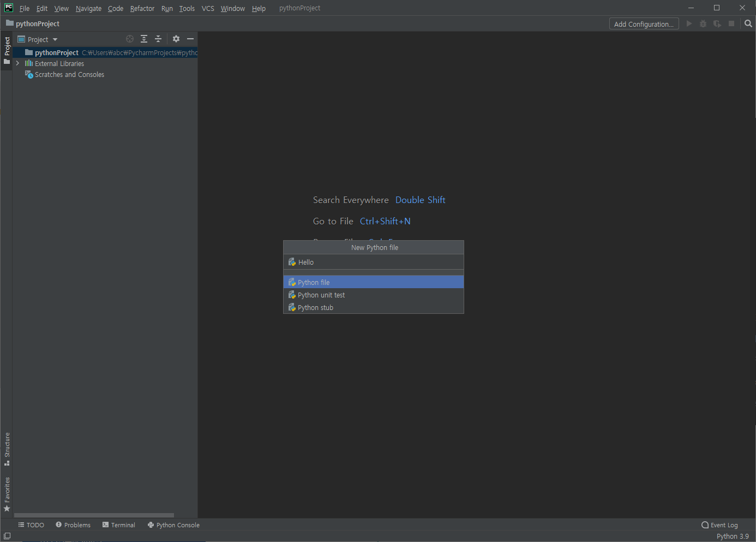Select Python file option

(374, 282)
